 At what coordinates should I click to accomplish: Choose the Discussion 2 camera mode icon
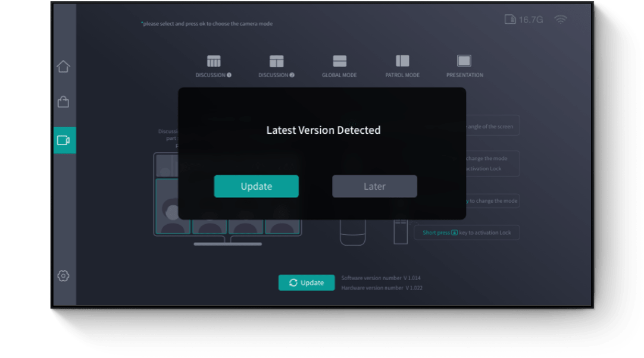pyautogui.click(x=276, y=61)
